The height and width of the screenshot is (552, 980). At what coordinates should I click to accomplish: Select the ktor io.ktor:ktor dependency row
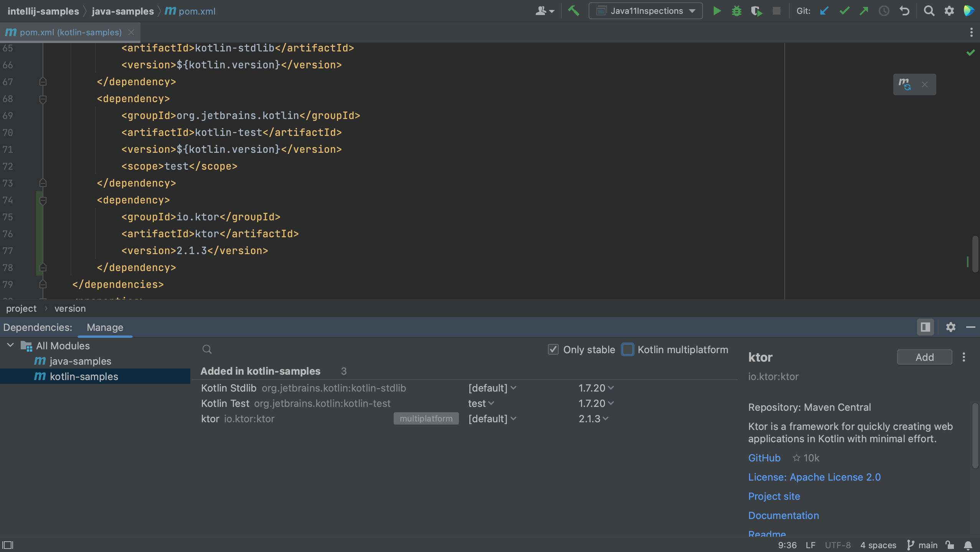pos(464,419)
